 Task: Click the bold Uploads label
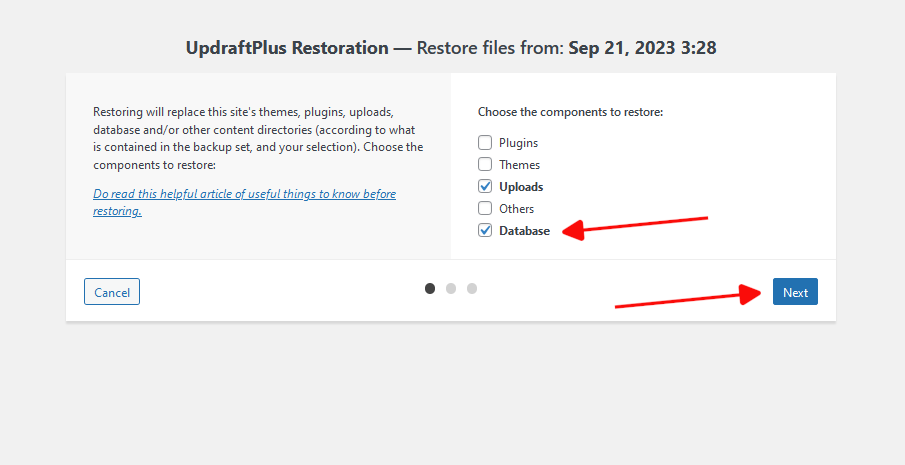[x=521, y=187]
